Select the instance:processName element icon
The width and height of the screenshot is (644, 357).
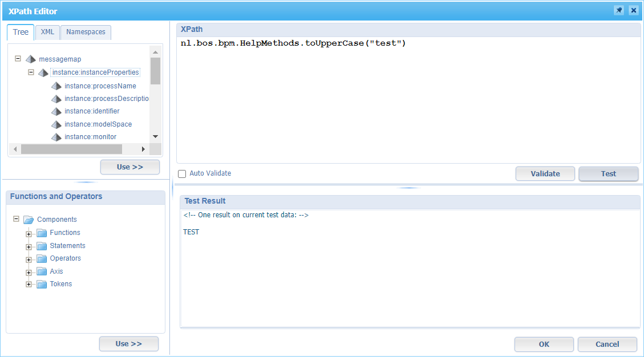click(x=56, y=86)
